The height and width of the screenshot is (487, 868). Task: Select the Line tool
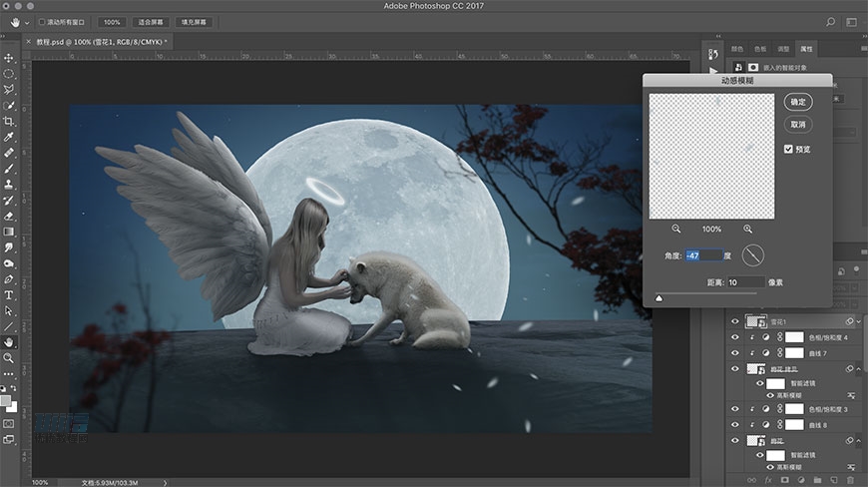click(9, 326)
